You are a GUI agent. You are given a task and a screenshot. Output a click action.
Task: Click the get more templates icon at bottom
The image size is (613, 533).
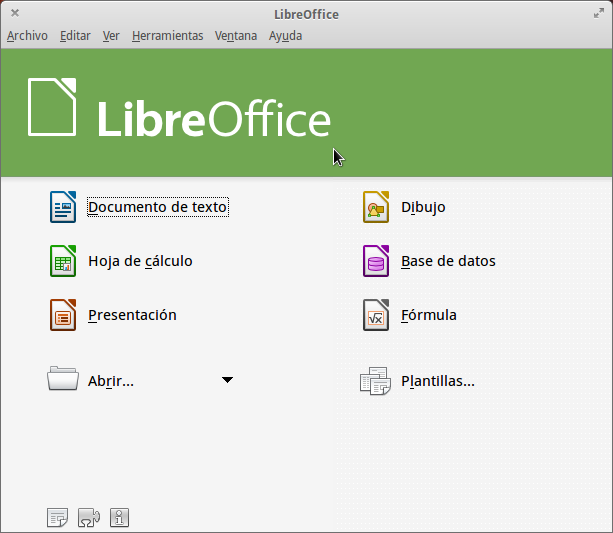point(57,517)
